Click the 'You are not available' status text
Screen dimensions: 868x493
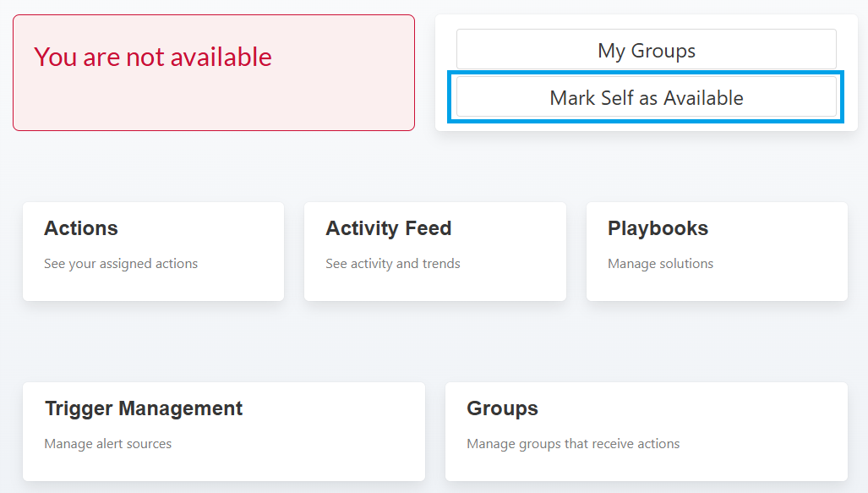tap(153, 57)
